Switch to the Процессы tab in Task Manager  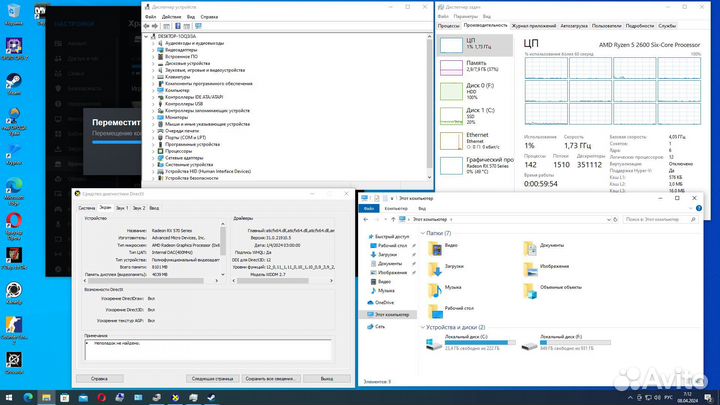click(448, 26)
